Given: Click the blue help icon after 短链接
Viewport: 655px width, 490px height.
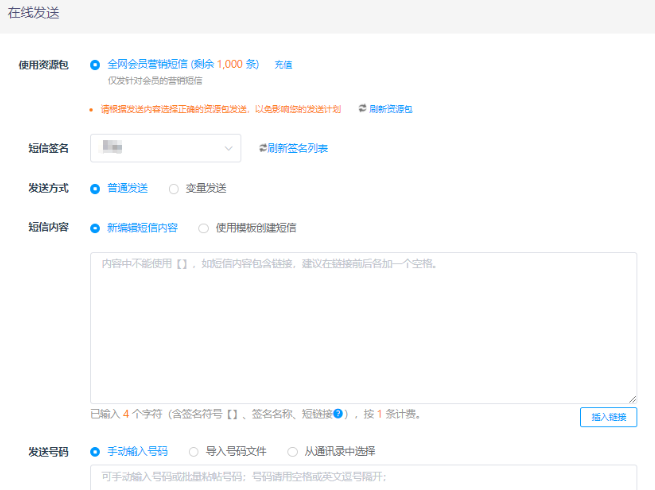Looking at the screenshot, I should [338, 413].
